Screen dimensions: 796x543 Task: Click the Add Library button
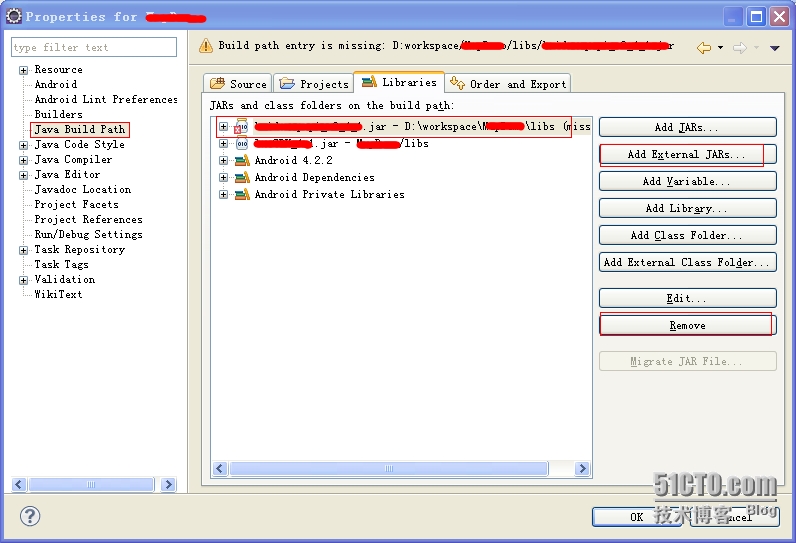click(687, 208)
